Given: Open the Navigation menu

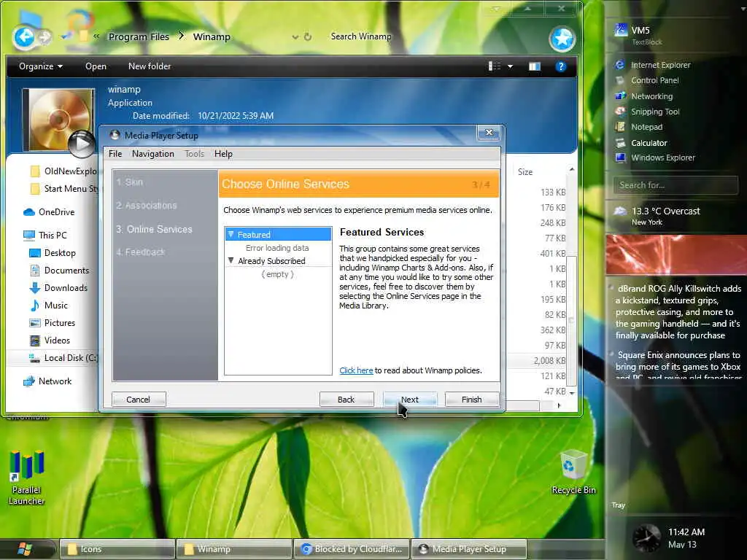Looking at the screenshot, I should (x=153, y=154).
